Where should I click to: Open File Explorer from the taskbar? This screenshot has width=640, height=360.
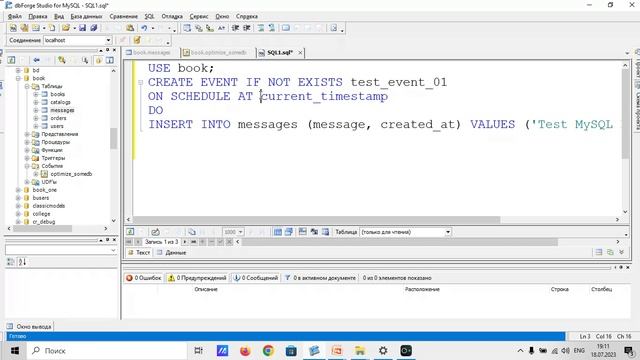pyautogui.click(x=360, y=351)
